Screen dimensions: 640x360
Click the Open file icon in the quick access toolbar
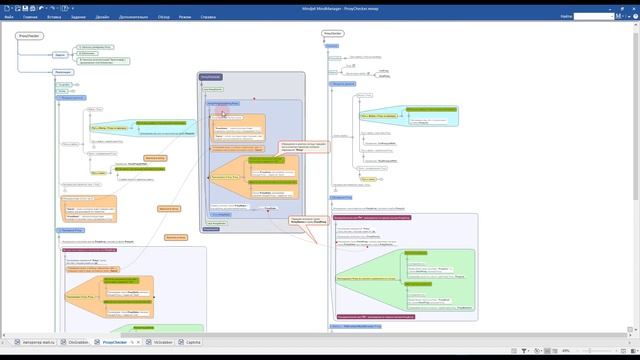(18, 8)
